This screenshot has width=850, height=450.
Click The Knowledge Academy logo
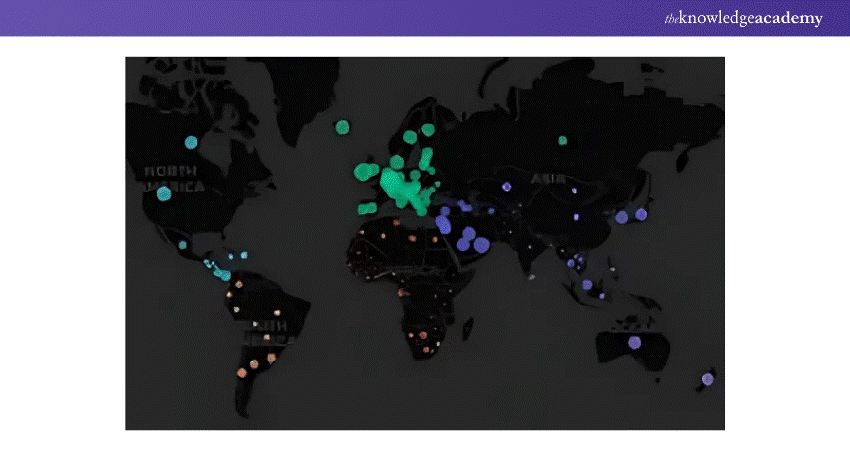tap(744, 18)
